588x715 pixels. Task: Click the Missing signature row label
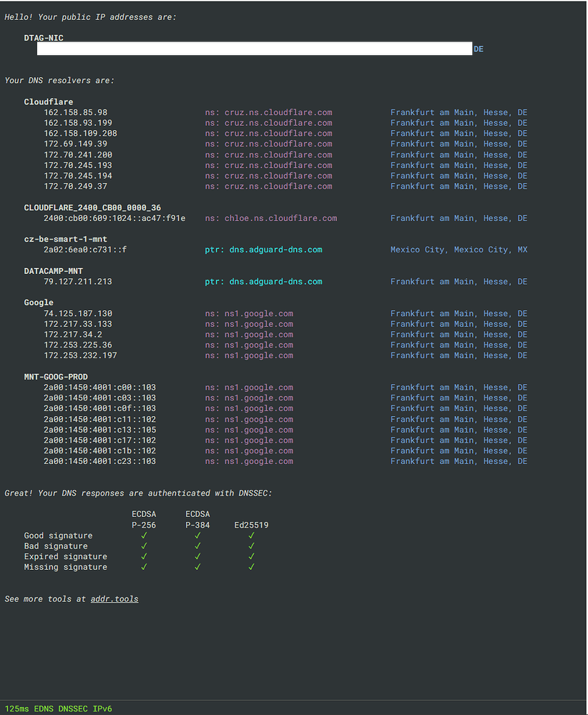66,567
